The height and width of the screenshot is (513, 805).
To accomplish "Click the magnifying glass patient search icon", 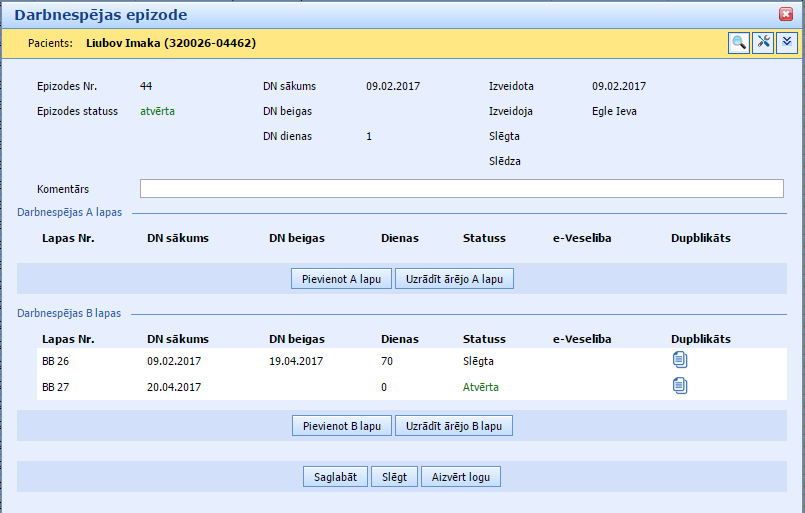I will (x=738, y=43).
